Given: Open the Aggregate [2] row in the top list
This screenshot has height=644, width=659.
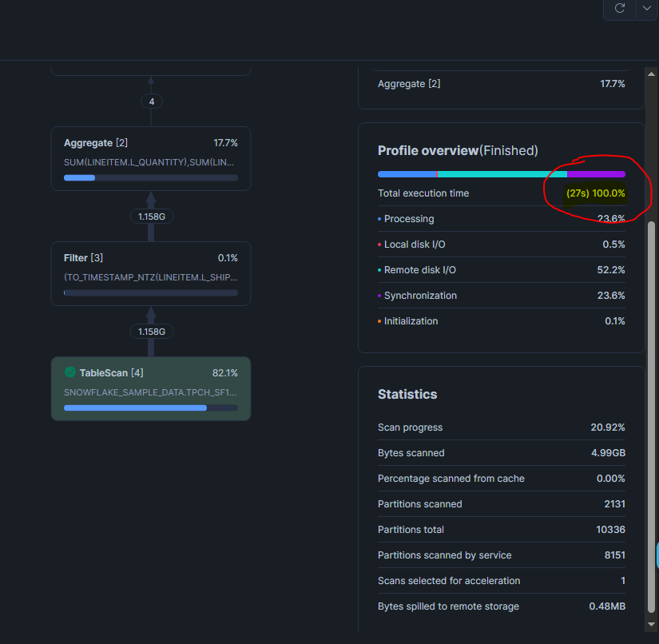Looking at the screenshot, I should coord(409,83).
